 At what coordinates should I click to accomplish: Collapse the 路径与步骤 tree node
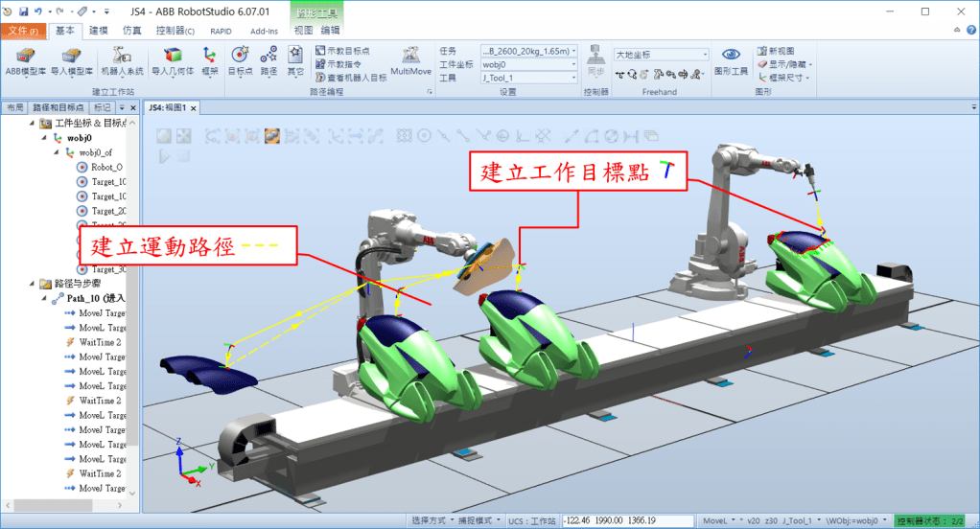point(34,284)
